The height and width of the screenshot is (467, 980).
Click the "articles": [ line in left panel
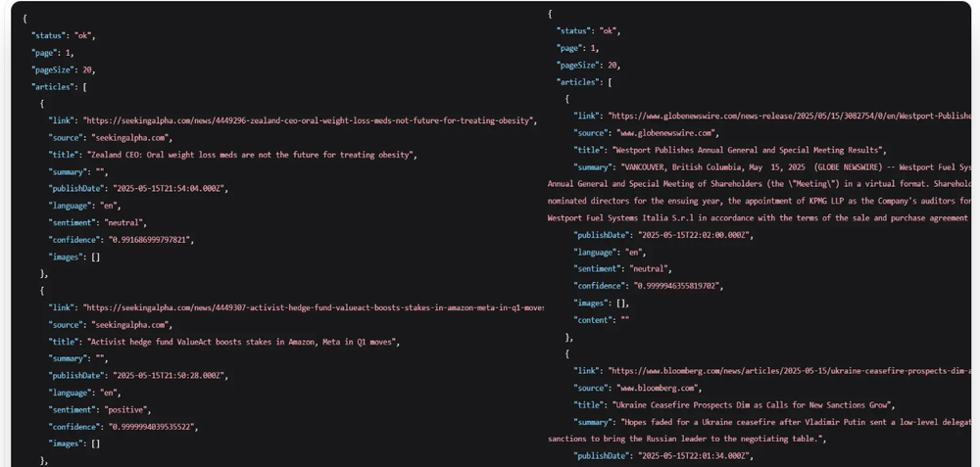coord(59,87)
